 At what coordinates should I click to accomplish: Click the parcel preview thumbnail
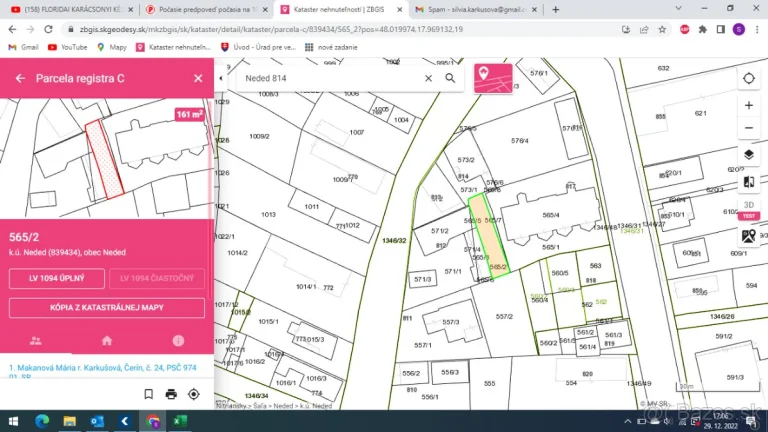[x=107, y=159]
